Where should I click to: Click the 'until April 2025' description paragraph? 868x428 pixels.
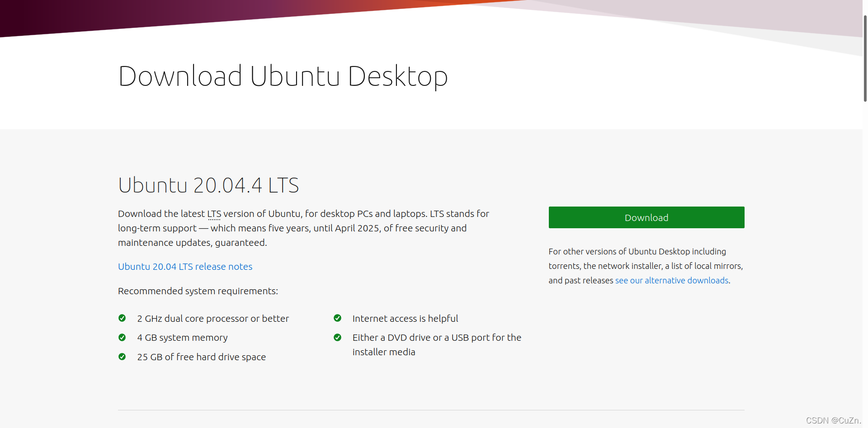coord(303,228)
